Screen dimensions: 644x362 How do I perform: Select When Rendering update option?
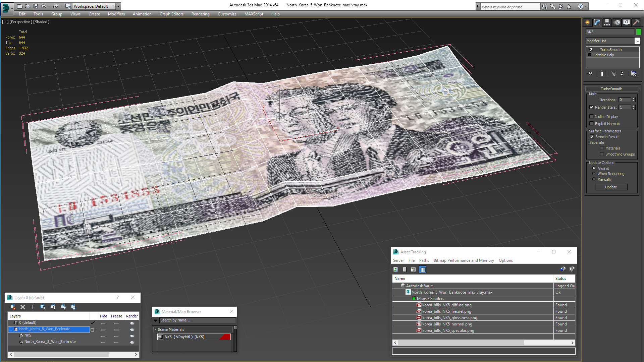pyautogui.click(x=594, y=174)
